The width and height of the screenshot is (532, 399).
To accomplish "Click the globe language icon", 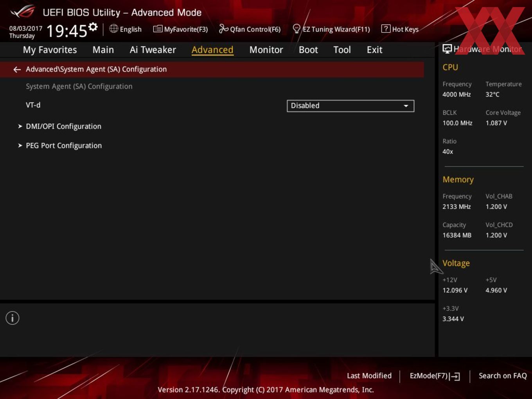I will click(113, 29).
